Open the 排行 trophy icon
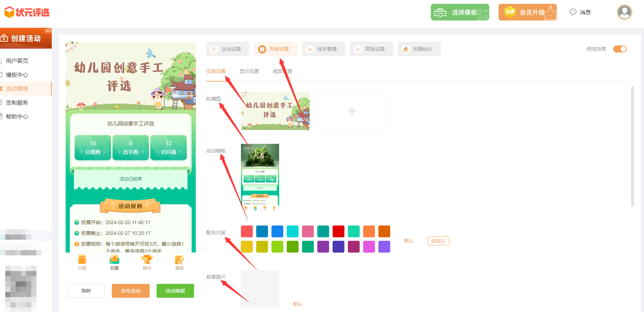The width and height of the screenshot is (644, 312). (x=147, y=260)
